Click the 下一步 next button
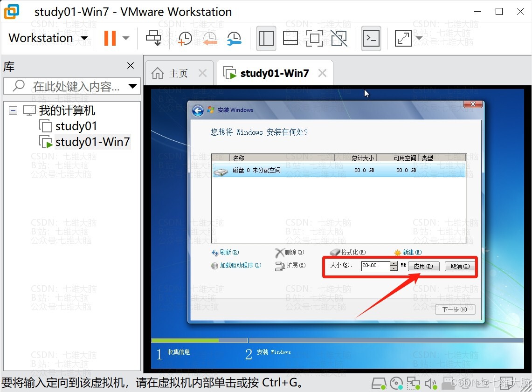The image size is (532, 392). pyautogui.click(x=455, y=309)
